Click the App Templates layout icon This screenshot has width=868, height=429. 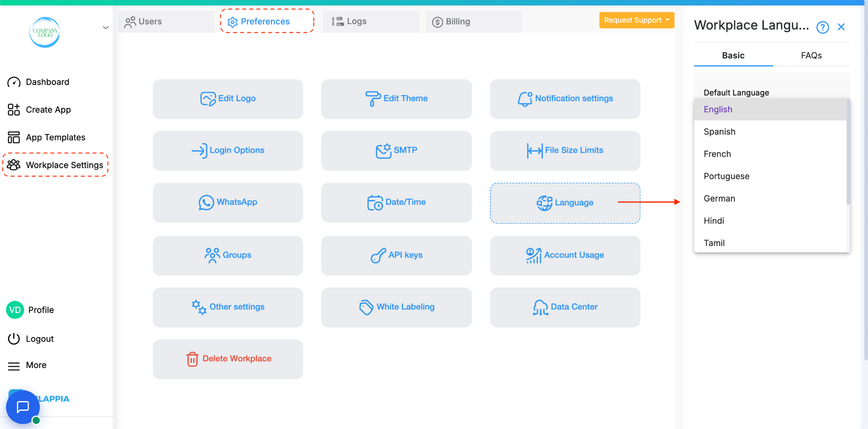[x=14, y=137]
